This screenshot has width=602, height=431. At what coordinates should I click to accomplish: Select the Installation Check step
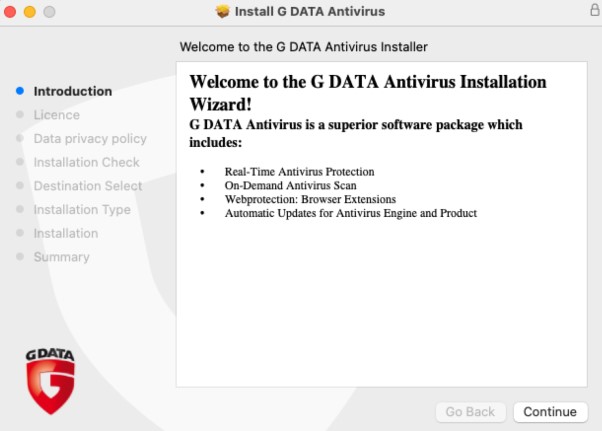(x=86, y=162)
